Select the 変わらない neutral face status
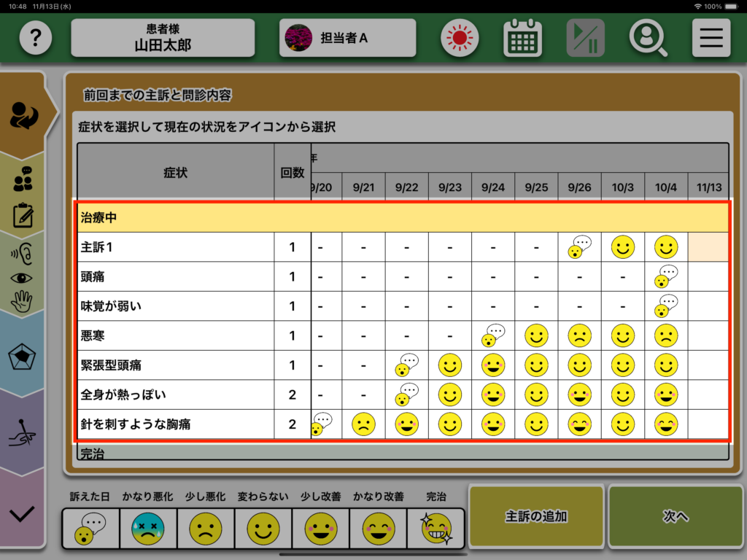 (x=263, y=528)
